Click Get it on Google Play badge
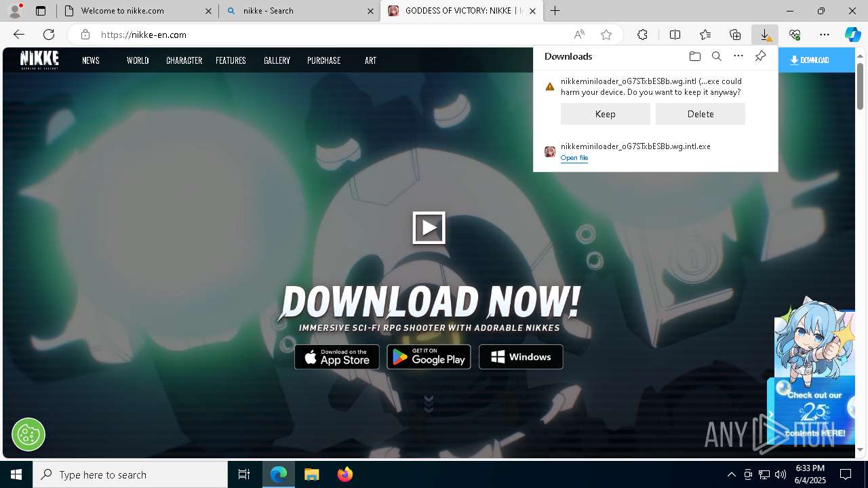Viewport: 868px width, 488px height. [429, 357]
